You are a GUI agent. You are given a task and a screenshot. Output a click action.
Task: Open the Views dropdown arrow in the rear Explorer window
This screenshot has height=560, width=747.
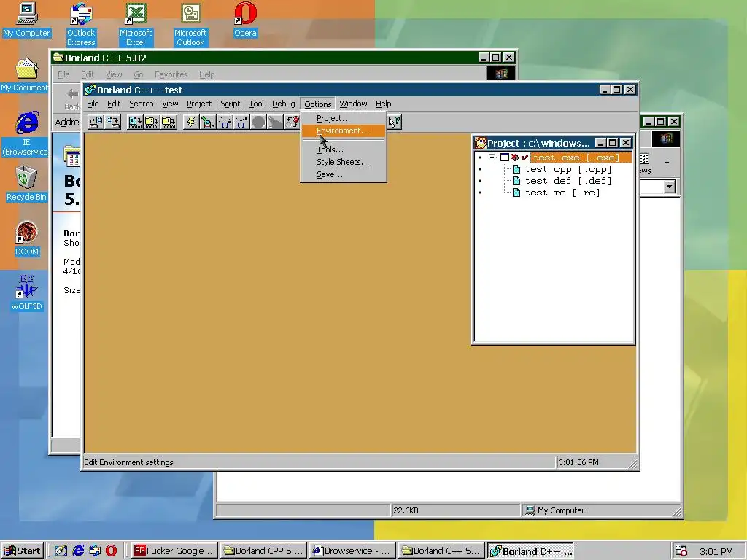tap(667, 163)
